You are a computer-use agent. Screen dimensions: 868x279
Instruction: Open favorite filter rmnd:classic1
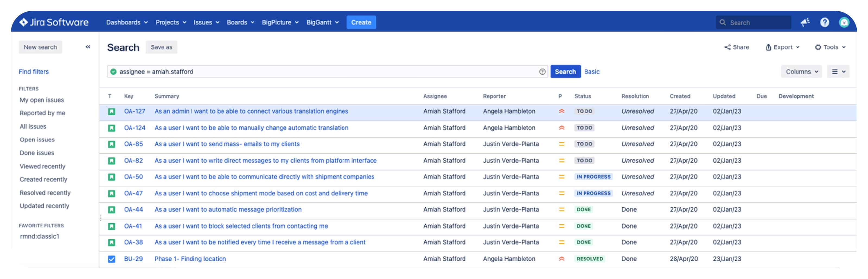click(39, 236)
